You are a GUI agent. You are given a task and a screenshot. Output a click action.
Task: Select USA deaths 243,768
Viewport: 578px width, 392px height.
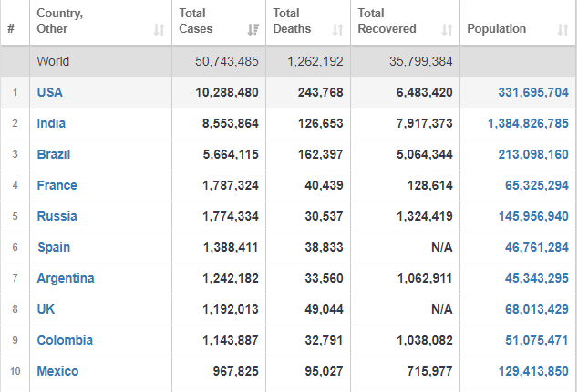point(320,92)
